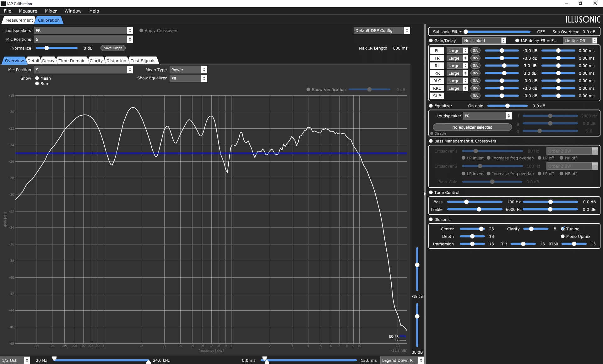Select the Mean show option
Image resolution: width=603 pixels, height=364 pixels.
37,78
